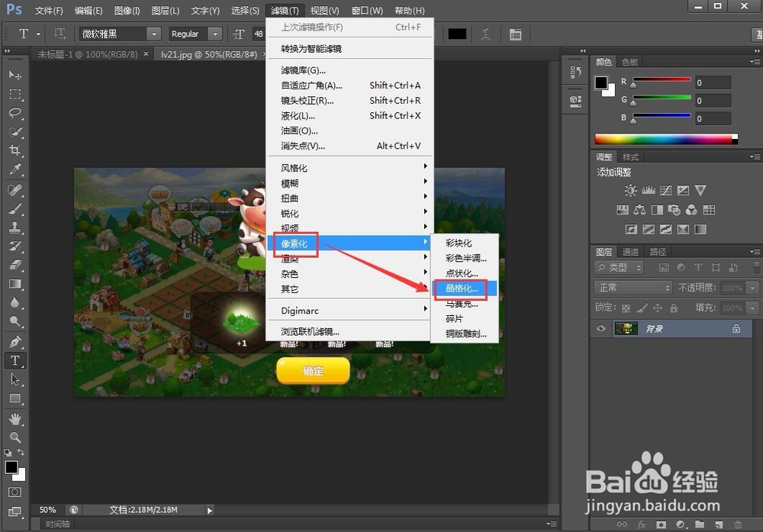Select the Zoom tool
Viewport: 763px width, 532px height.
[x=15, y=437]
